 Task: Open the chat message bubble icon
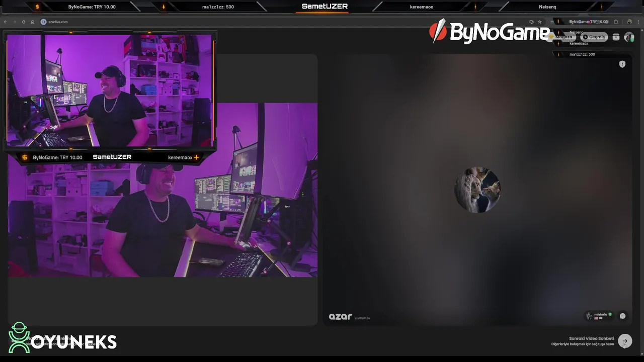click(622, 316)
